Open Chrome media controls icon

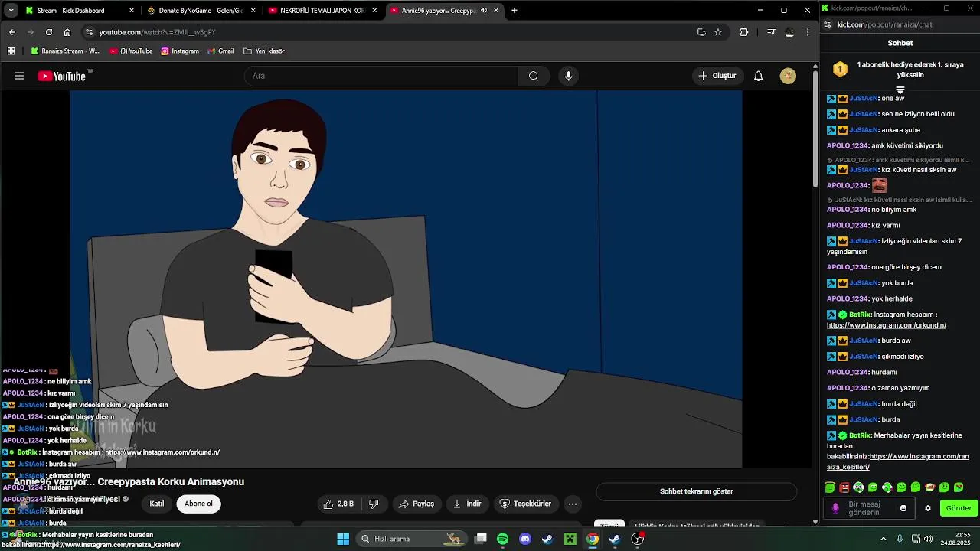point(771,32)
